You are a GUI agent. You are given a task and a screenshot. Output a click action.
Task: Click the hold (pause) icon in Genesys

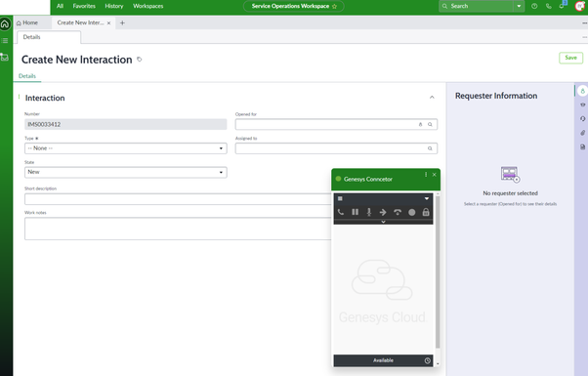click(x=356, y=212)
